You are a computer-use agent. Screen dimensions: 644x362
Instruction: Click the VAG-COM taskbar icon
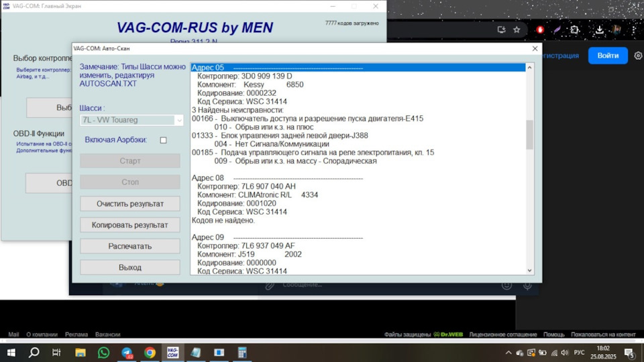click(x=173, y=353)
